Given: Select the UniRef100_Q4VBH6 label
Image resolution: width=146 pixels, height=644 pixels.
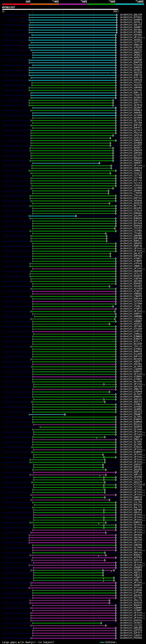Looking at the screenshot, I should point(131,570).
